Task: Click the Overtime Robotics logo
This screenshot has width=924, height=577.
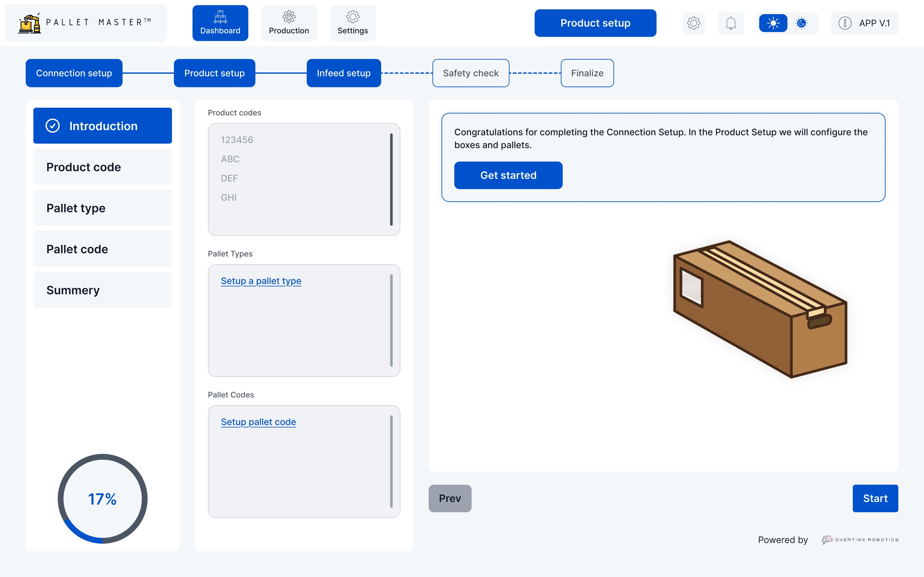Action: [x=860, y=539]
